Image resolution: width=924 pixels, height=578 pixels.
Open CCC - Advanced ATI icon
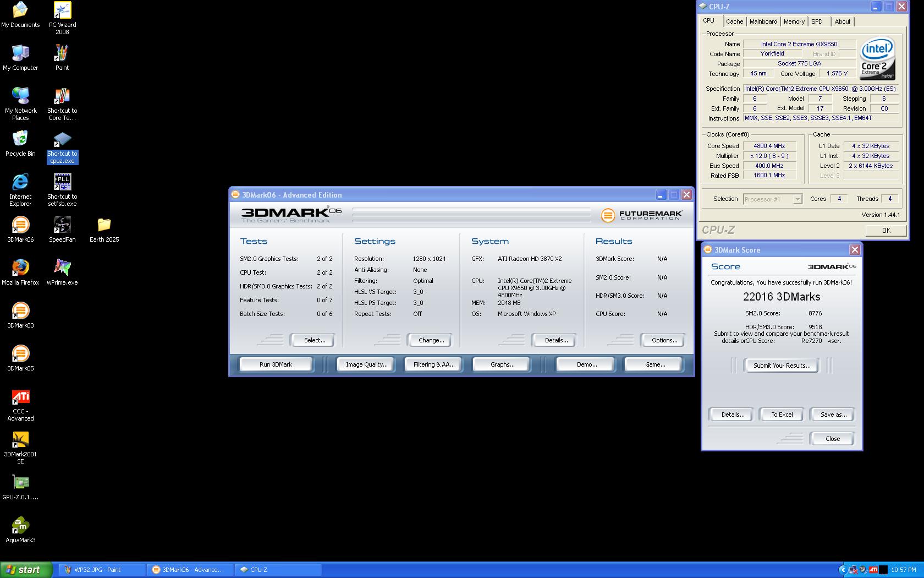(x=20, y=405)
